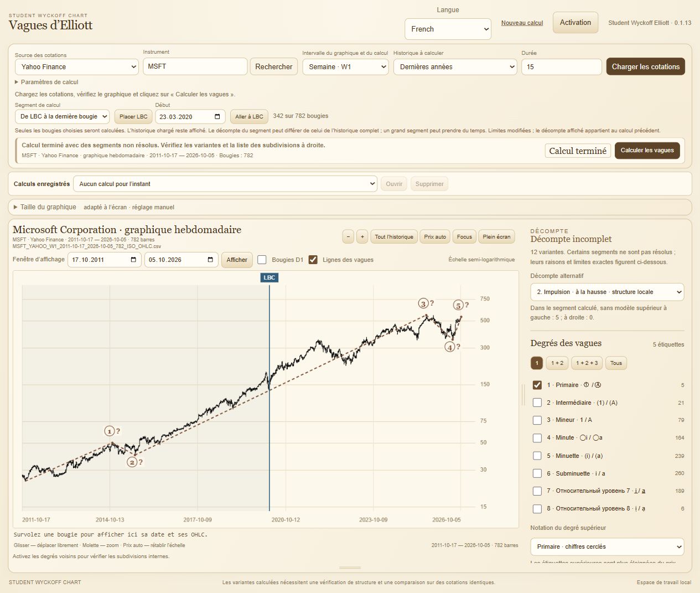Image resolution: width=700 pixels, height=593 pixels.
Task: Select the LBC marker flag above the chart
Action: tap(269, 277)
